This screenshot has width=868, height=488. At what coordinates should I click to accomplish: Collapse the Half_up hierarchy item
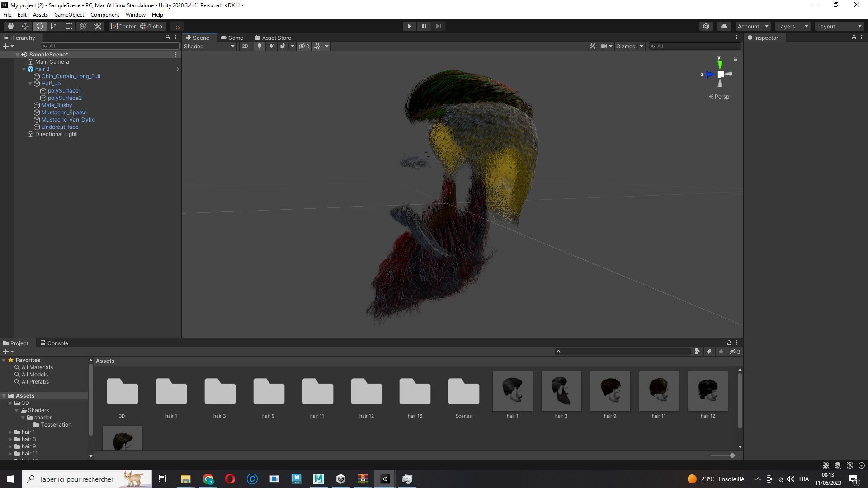pos(30,84)
